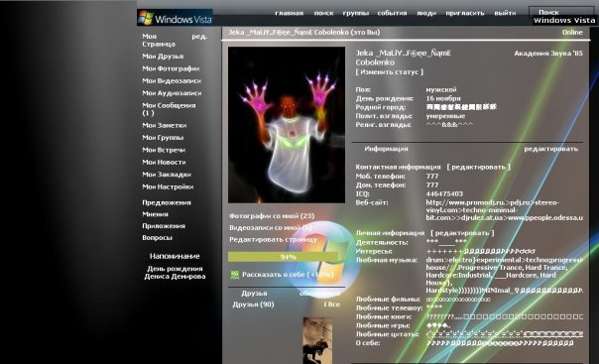Open Фотографии со мной (23)
The height and width of the screenshot is (364, 599).
tap(272, 216)
